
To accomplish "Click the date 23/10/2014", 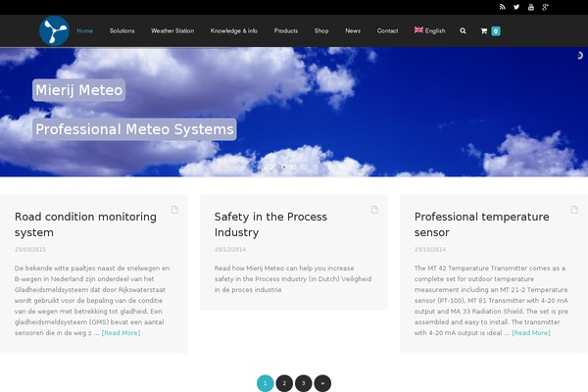I will pyautogui.click(x=430, y=250).
